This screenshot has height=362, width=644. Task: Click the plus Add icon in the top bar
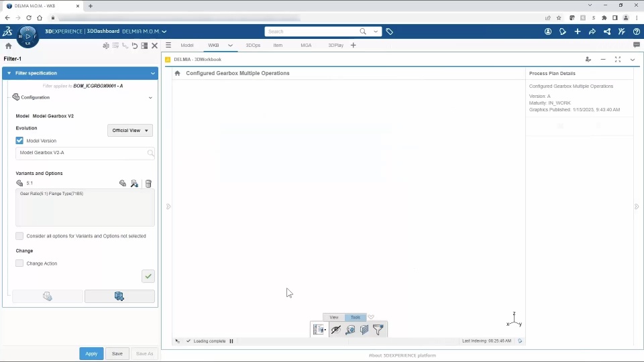[x=578, y=32]
